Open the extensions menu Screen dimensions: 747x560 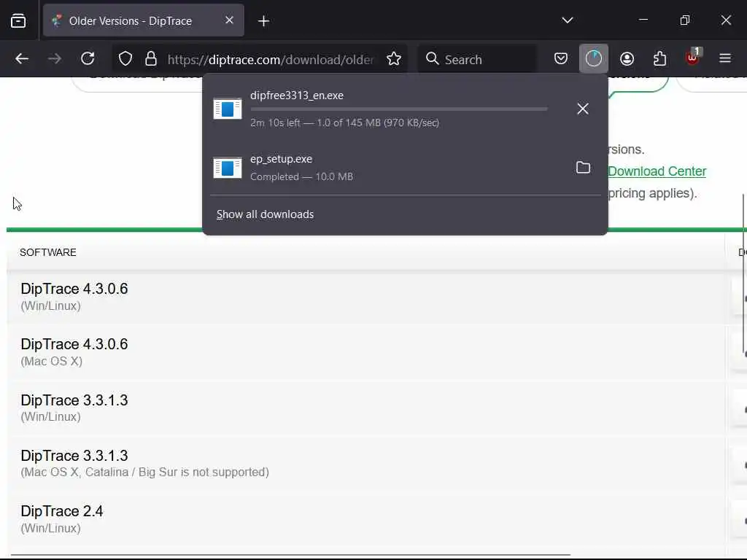[659, 59]
